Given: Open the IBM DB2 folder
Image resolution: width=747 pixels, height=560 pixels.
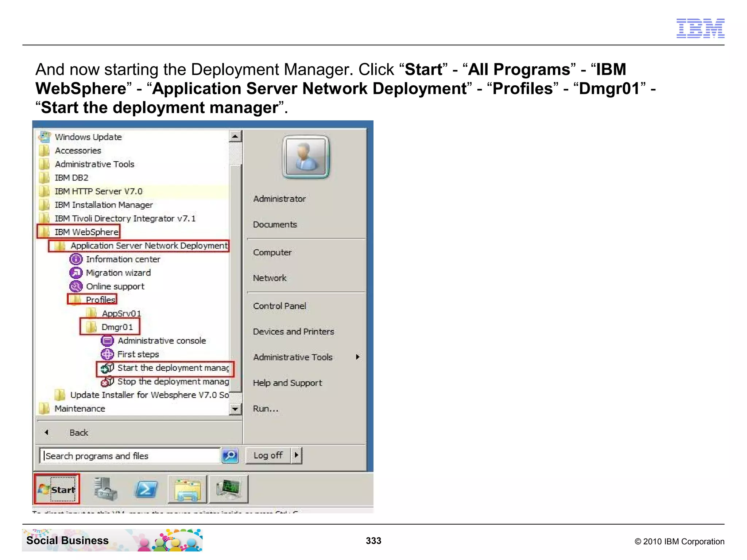Looking at the screenshot, I should (63, 178).
